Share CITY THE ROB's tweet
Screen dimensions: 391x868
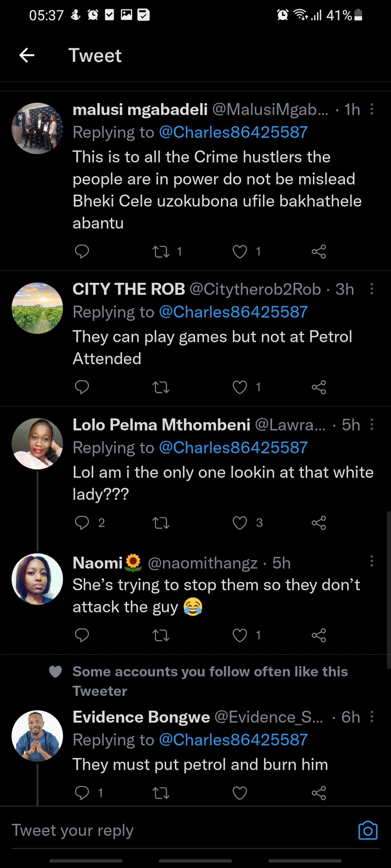319,387
